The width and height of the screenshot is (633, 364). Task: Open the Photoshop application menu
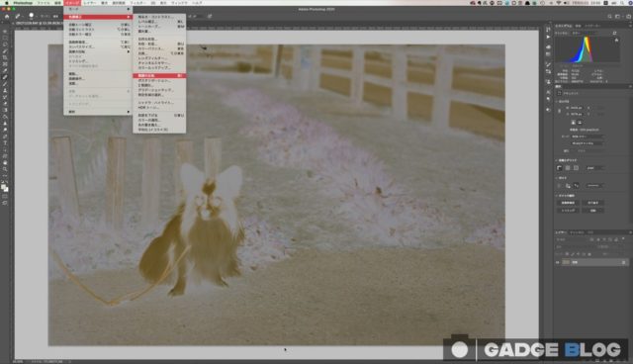[23, 3]
